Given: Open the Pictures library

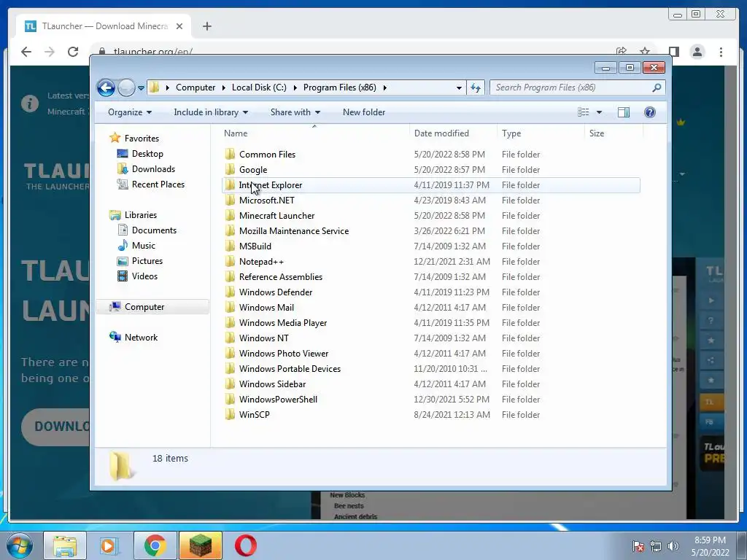Looking at the screenshot, I should (147, 261).
